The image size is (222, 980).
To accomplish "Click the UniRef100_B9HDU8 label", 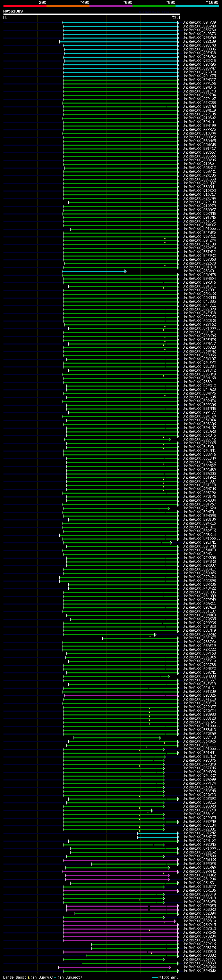I will pos(199,677).
